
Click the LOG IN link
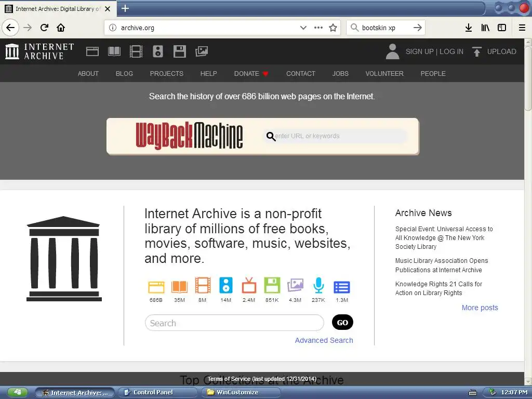tap(451, 51)
